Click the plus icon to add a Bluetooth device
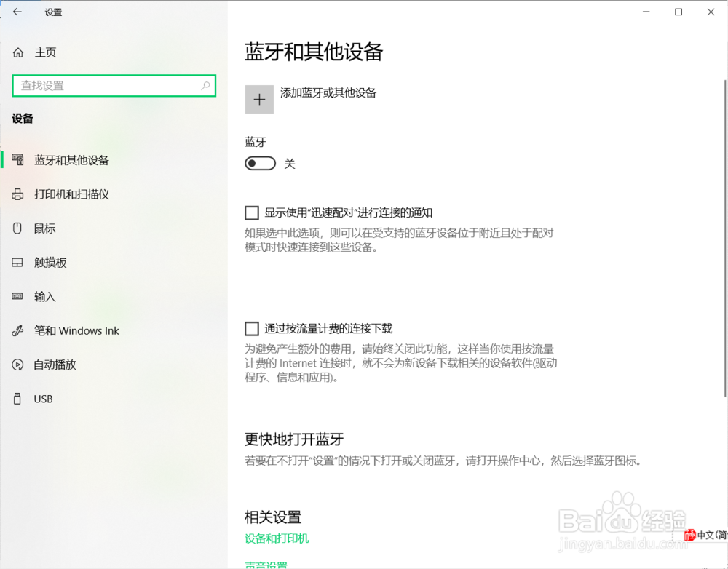 pos(259,99)
